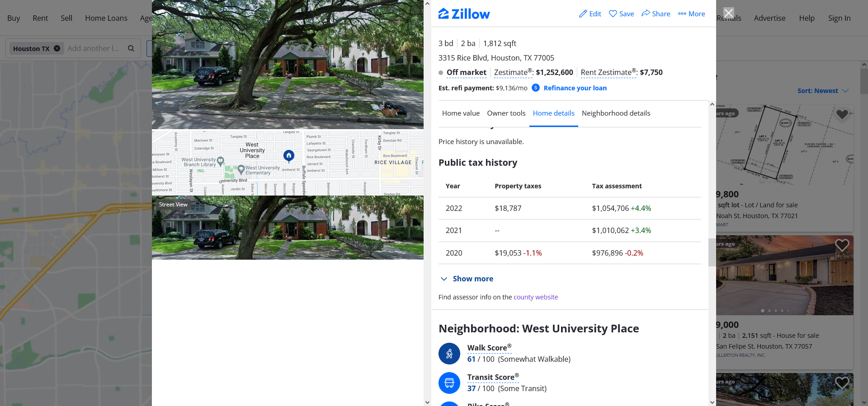Click the 2022 property taxes $18,787 cell
The width and height of the screenshot is (868, 406).
(x=508, y=208)
